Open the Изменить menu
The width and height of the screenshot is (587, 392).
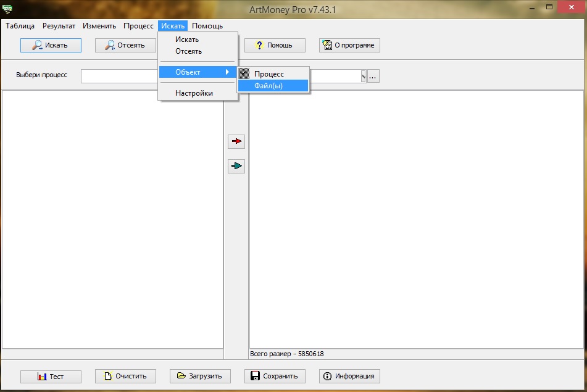(x=99, y=26)
